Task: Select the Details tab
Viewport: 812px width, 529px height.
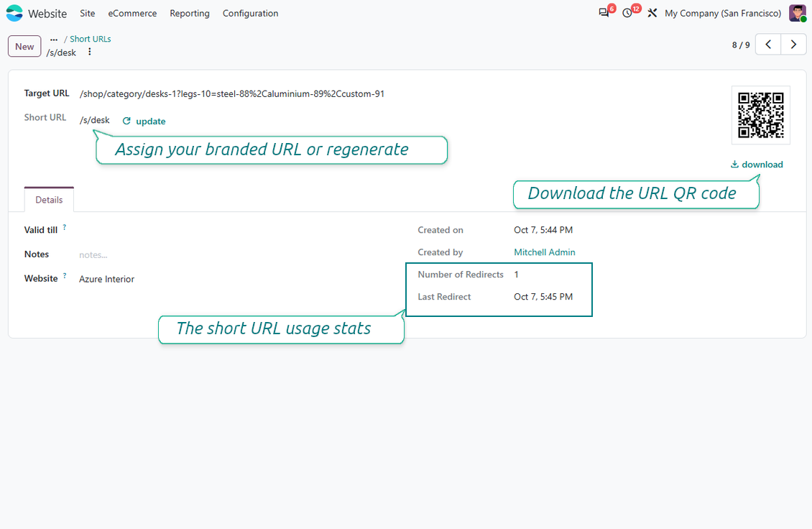Action: tap(49, 200)
